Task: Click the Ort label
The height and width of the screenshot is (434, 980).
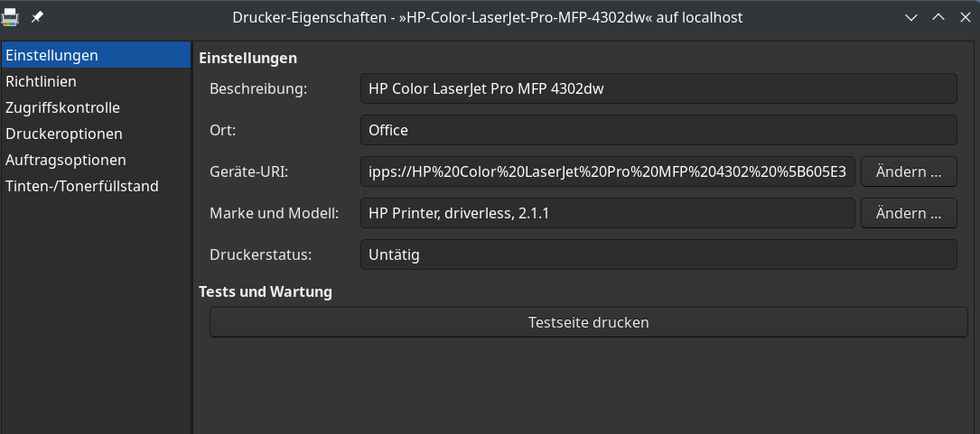Action: tap(222, 130)
